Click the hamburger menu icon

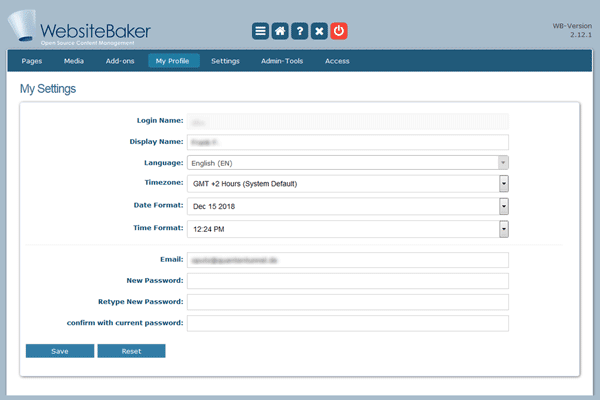(x=260, y=31)
